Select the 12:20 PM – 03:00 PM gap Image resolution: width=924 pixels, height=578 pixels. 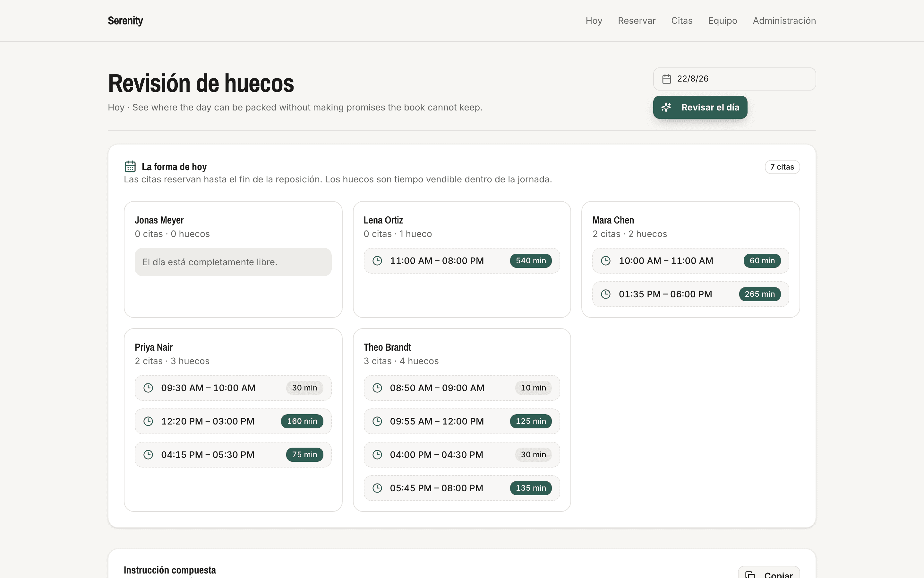click(x=233, y=421)
